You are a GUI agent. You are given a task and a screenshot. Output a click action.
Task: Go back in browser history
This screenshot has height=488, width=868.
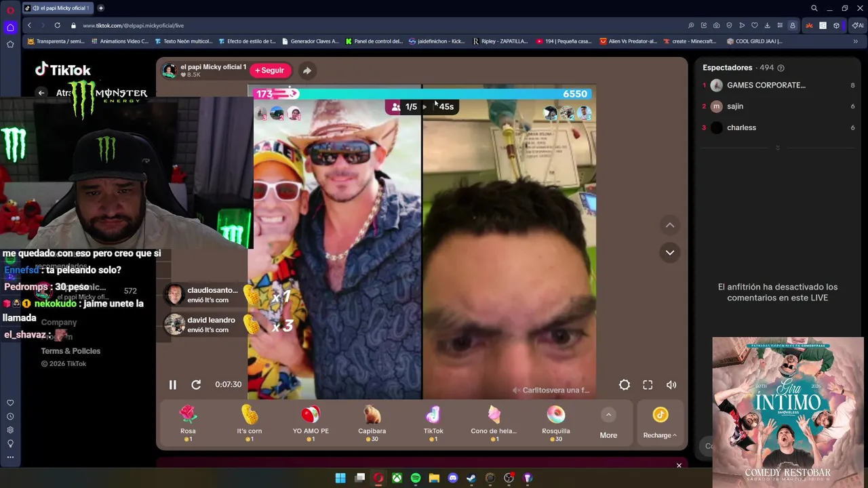point(29,25)
